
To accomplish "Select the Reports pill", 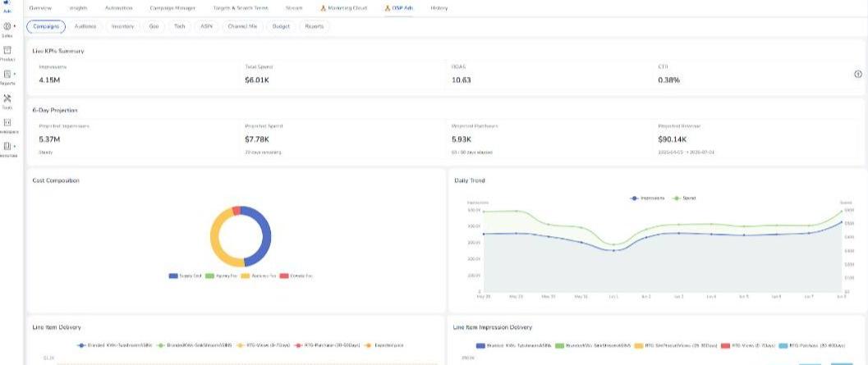I will [x=314, y=26].
